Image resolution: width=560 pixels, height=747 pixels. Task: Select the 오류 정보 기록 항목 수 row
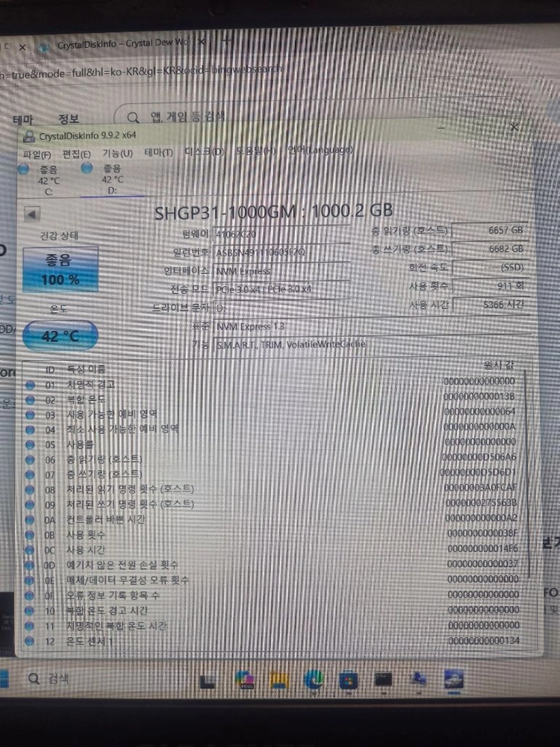(274, 595)
